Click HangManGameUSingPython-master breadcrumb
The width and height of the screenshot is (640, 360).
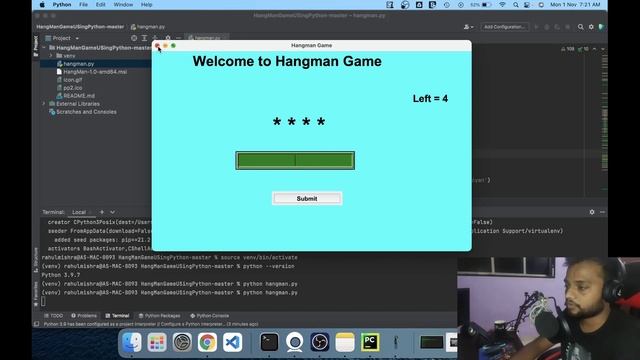(x=80, y=27)
